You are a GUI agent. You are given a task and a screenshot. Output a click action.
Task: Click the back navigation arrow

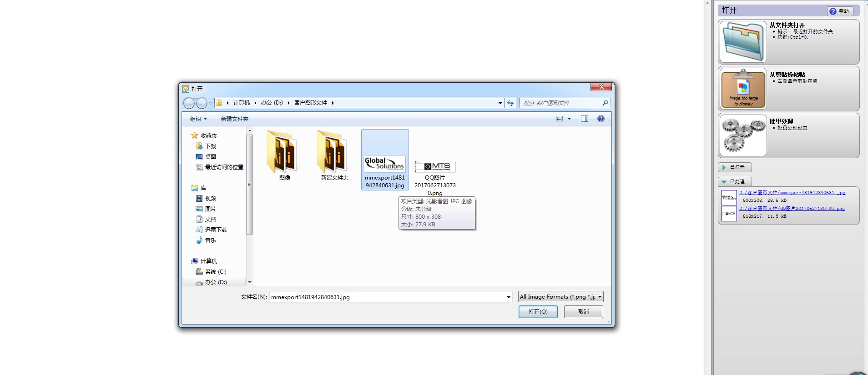click(x=189, y=103)
